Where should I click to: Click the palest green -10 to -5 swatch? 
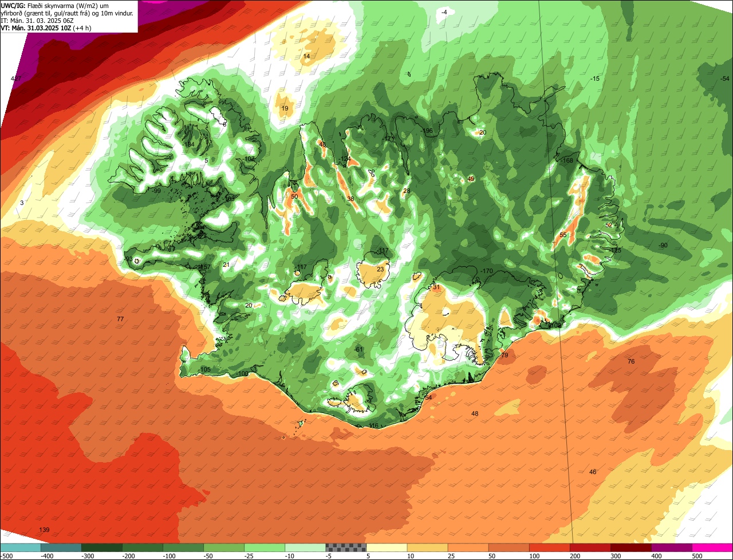pos(305,547)
